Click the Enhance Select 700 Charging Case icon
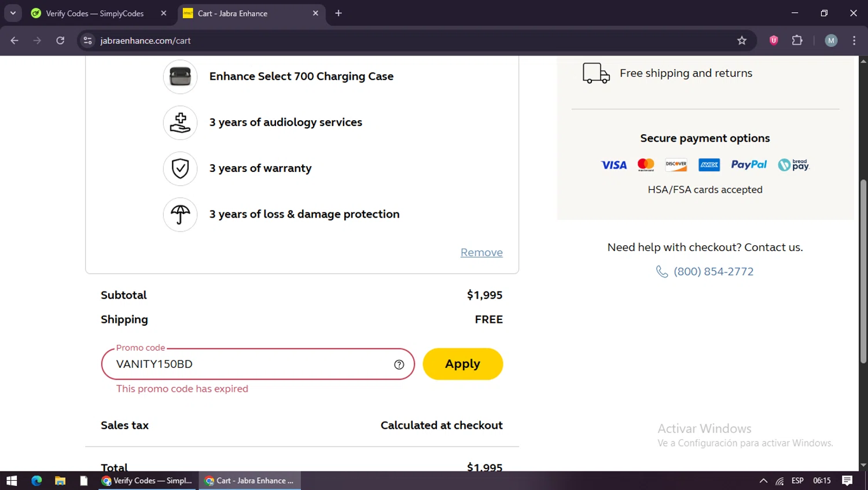This screenshot has height=490, width=868. tap(180, 76)
